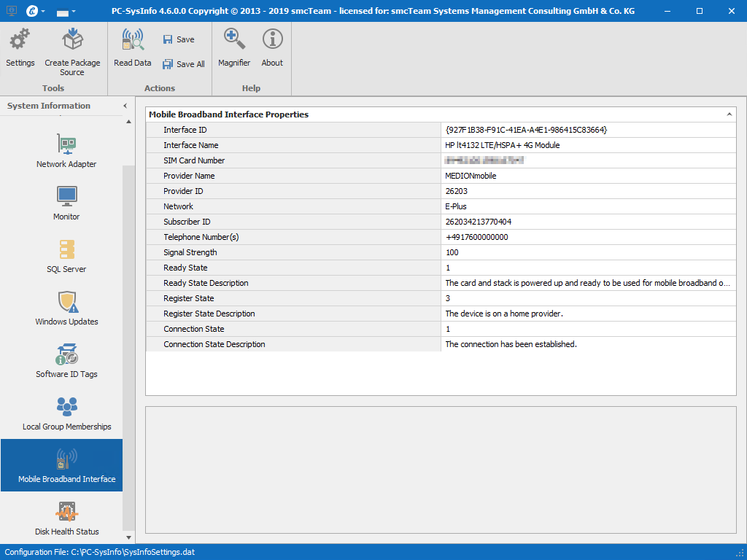Click the sidebar scroll up arrow
The height and width of the screenshot is (560, 747).
tap(128, 122)
